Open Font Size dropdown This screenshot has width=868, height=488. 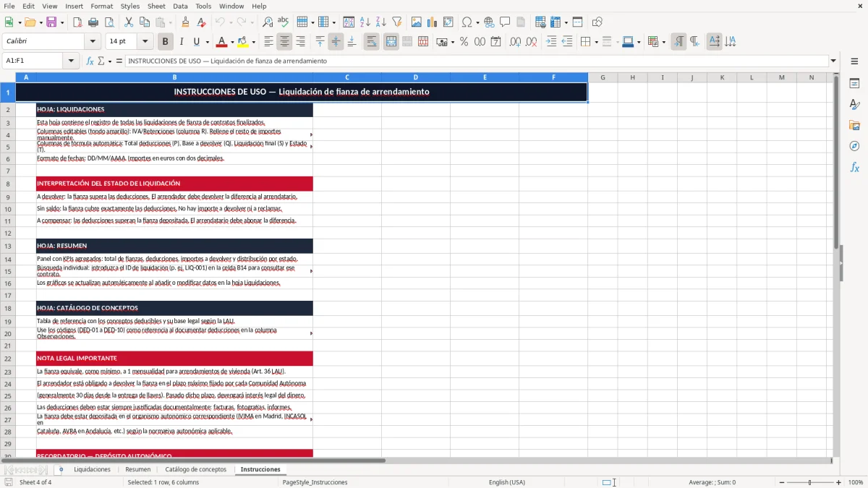pyautogui.click(x=145, y=42)
